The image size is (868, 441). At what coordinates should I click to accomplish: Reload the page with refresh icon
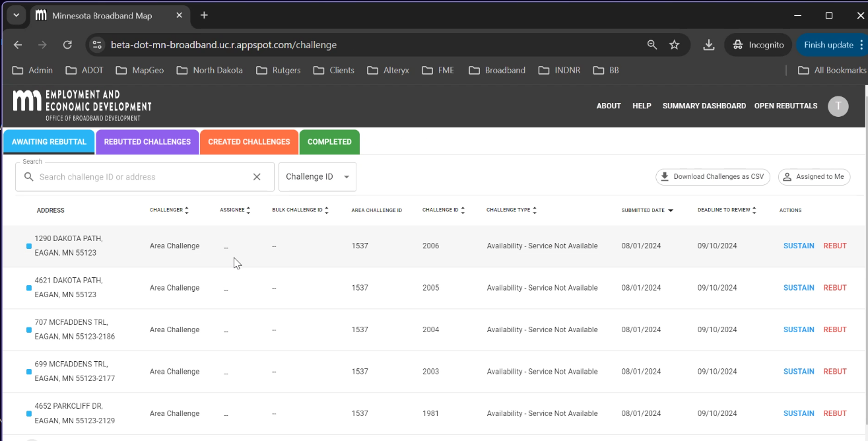pos(67,45)
